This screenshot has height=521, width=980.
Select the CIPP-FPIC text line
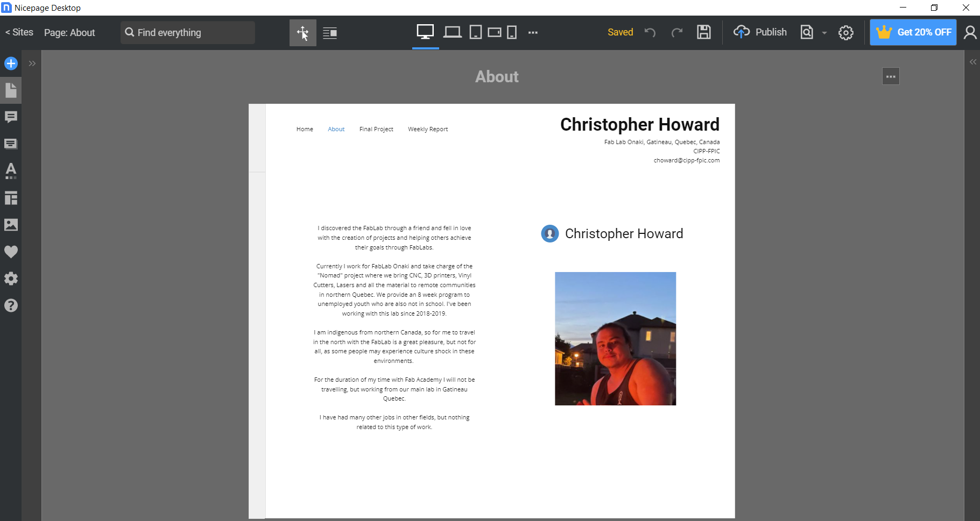pyautogui.click(x=707, y=151)
